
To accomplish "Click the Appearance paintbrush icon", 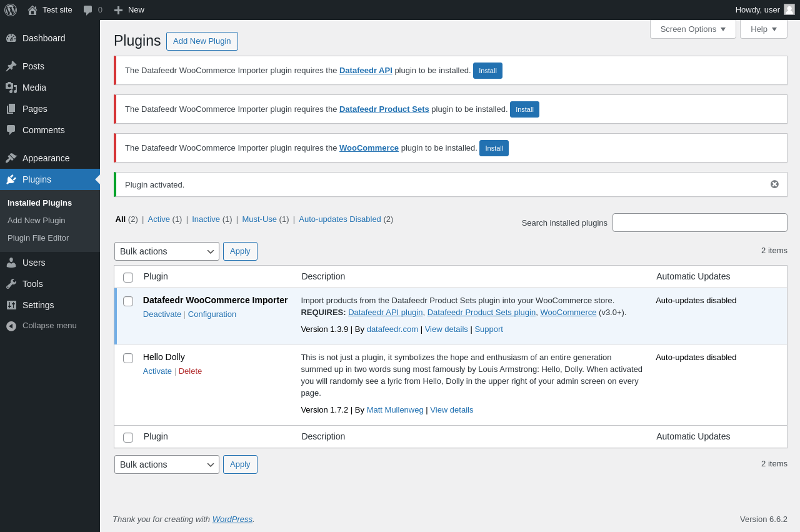I will point(11,158).
